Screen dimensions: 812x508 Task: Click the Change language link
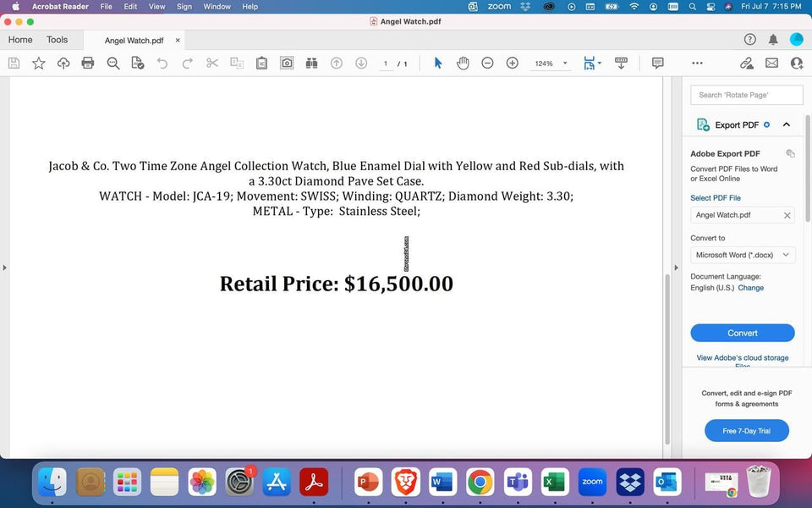coord(751,288)
